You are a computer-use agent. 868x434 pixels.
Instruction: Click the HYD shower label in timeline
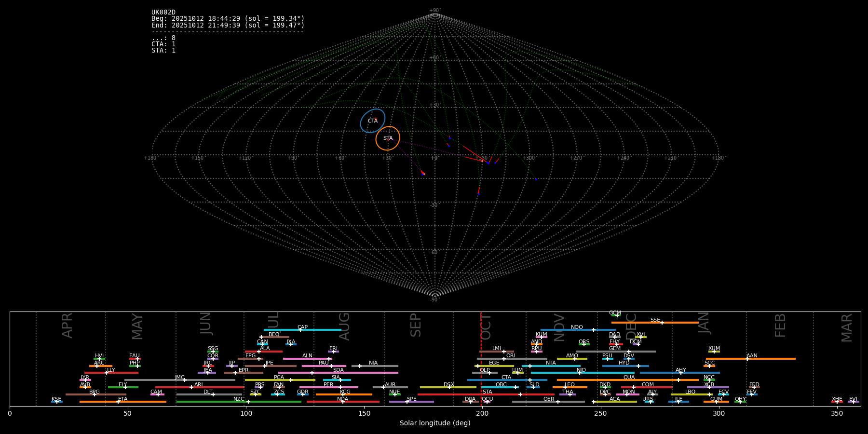click(624, 363)
